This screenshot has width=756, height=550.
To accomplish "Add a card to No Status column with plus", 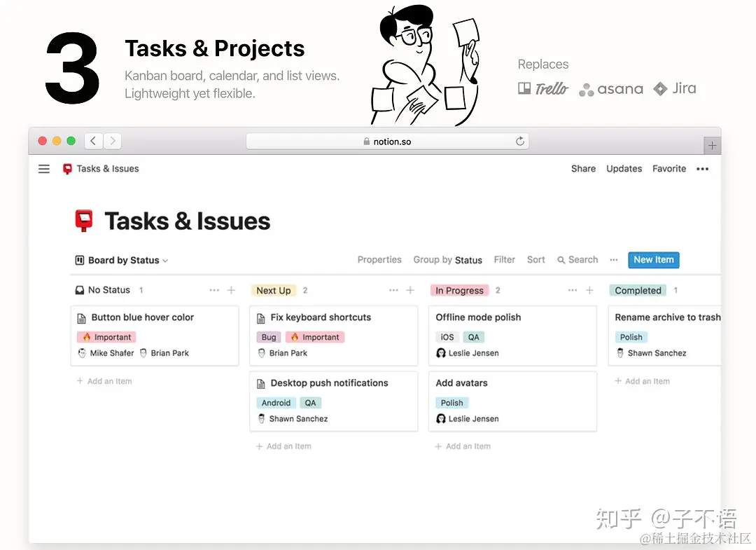I will click(x=232, y=290).
